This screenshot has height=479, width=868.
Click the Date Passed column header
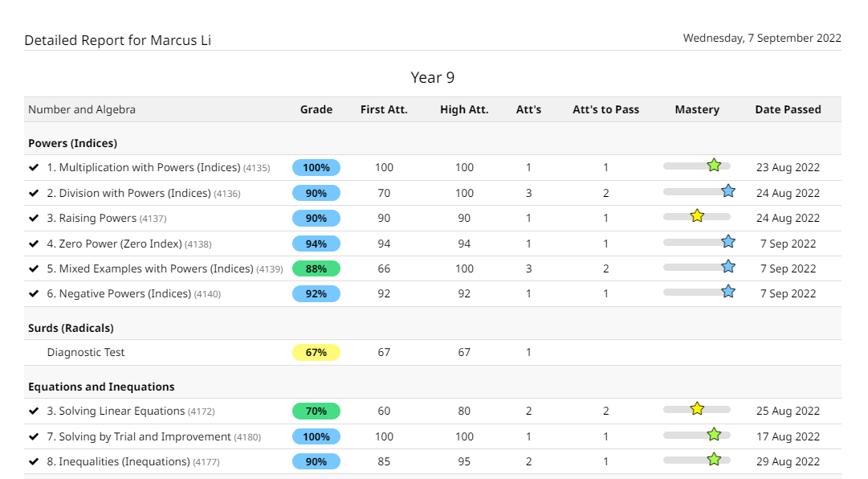pos(788,109)
